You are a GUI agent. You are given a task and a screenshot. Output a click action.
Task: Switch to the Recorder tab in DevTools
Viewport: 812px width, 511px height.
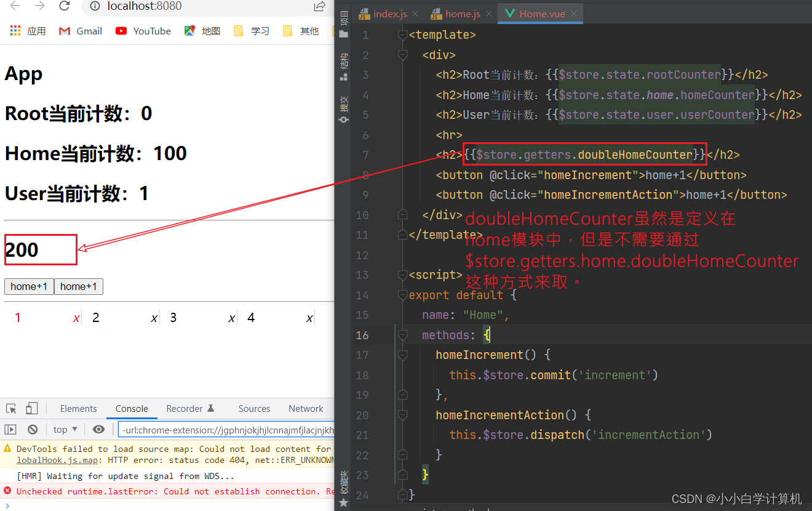point(190,409)
